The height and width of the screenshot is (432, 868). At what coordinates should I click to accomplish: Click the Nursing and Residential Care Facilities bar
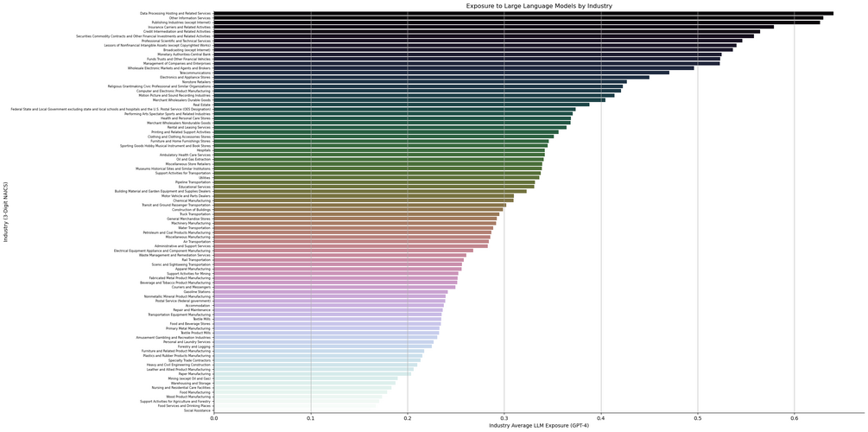point(302,388)
